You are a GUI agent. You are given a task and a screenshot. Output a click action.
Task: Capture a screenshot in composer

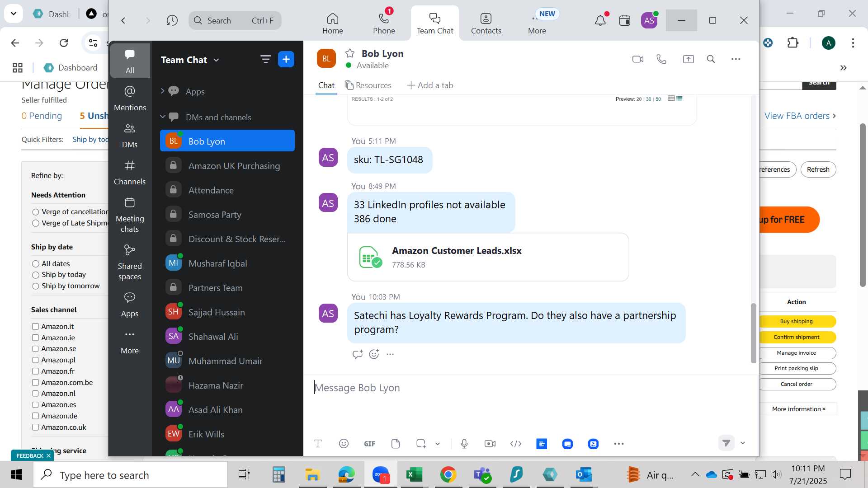[x=421, y=444]
